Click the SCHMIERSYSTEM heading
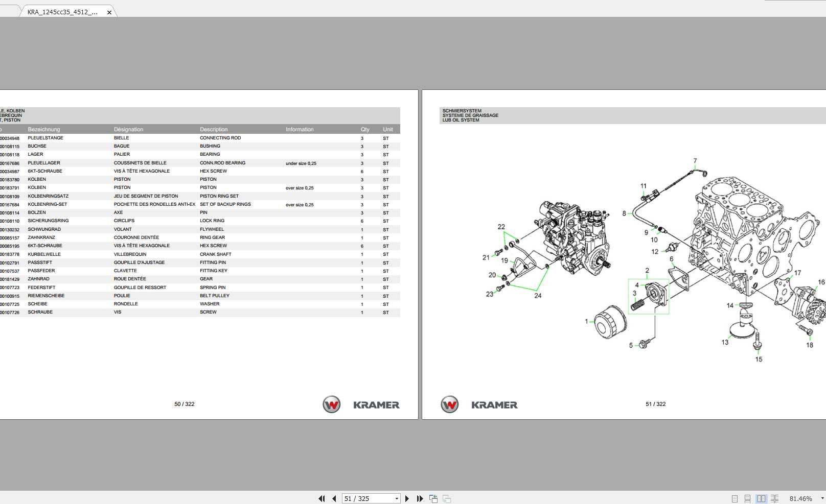This screenshot has width=826, height=504. pyautogui.click(x=462, y=111)
